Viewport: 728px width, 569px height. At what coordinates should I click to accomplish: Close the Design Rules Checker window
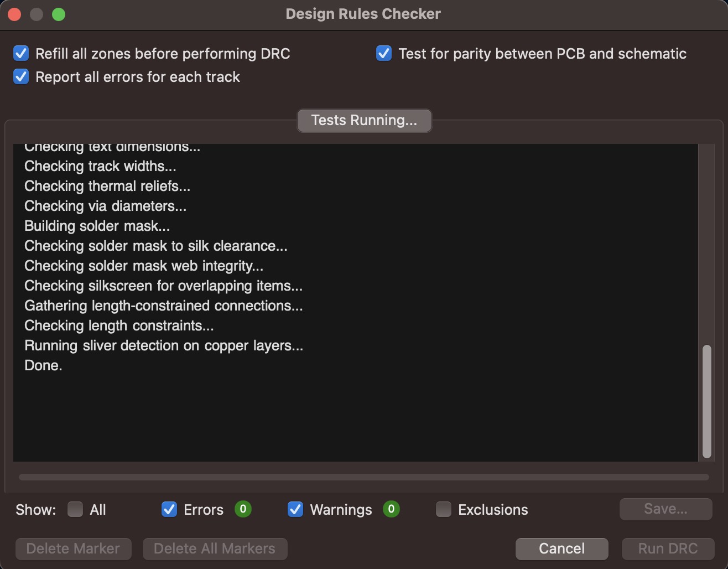tap(14, 14)
